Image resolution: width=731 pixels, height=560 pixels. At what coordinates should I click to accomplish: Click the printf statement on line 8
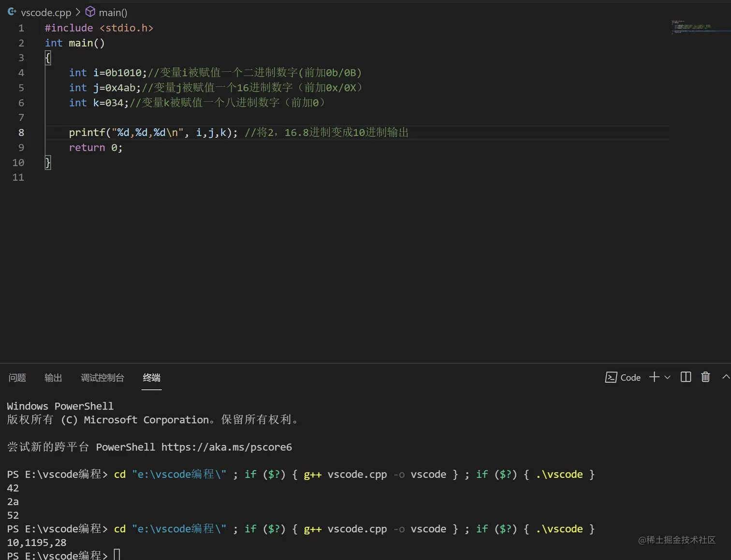pyautogui.click(x=153, y=133)
